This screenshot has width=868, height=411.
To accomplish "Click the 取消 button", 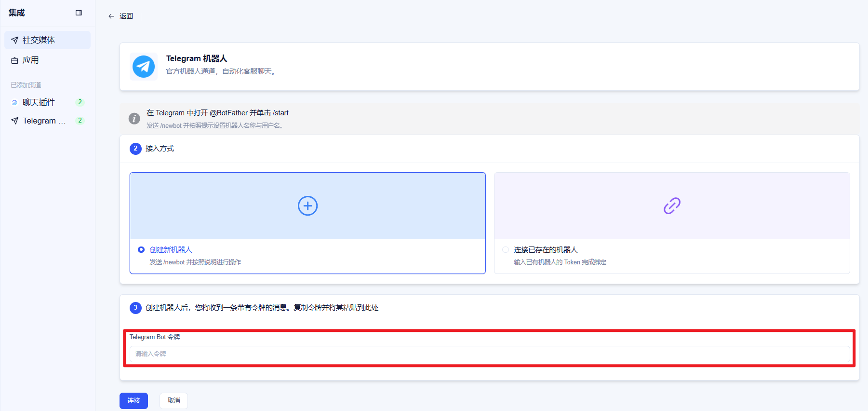I will [174, 401].
